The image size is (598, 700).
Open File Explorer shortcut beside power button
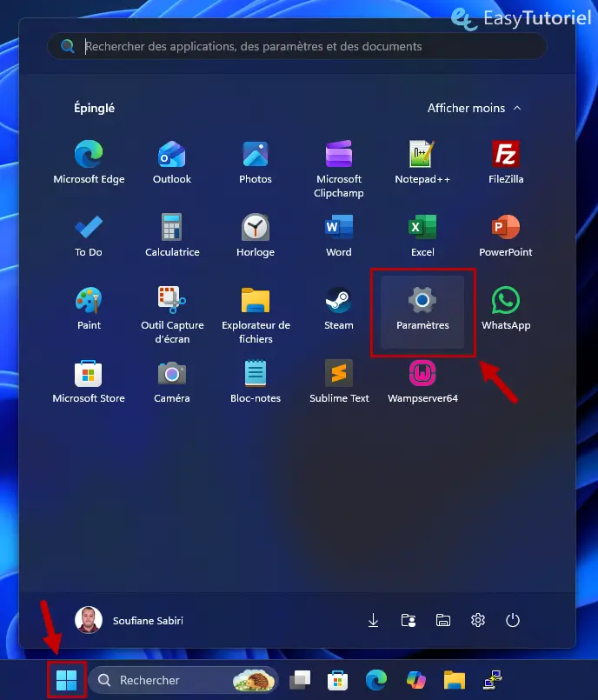coord(442,620)
